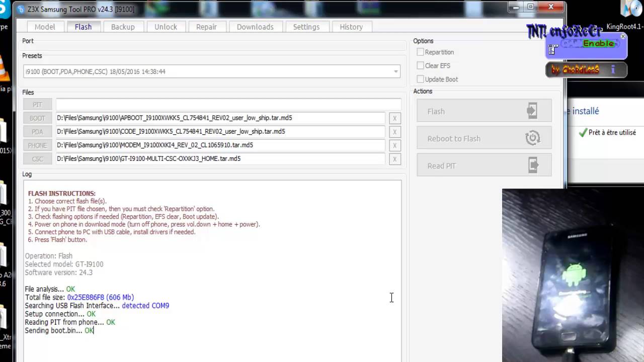Open the Unlock tab
This screenshot has width=644, height=362.
166,27
